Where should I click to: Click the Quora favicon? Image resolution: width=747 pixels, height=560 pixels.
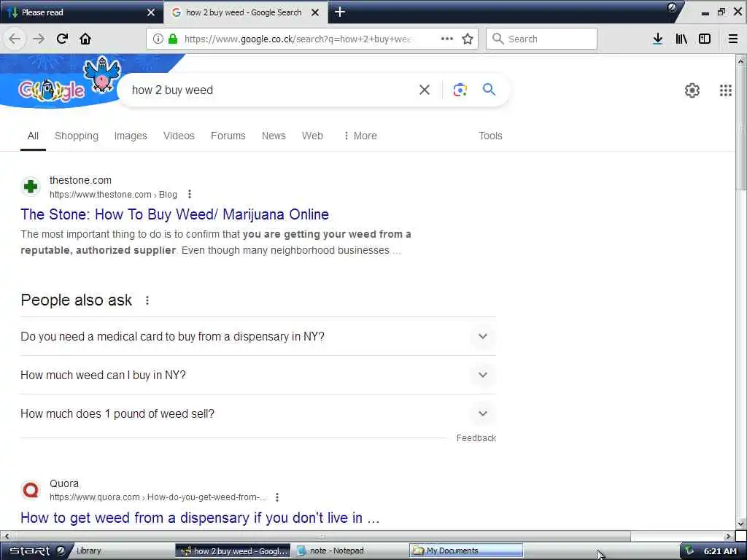coord(31,490)
